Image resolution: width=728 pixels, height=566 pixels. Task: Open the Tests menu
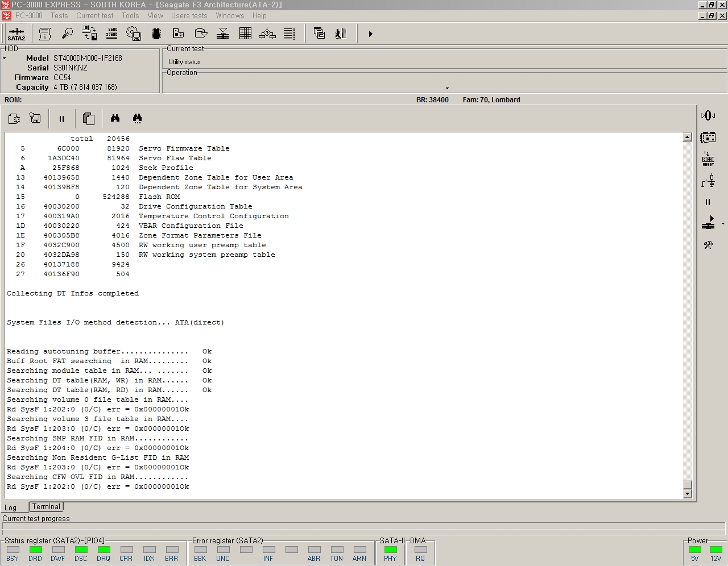59,15
